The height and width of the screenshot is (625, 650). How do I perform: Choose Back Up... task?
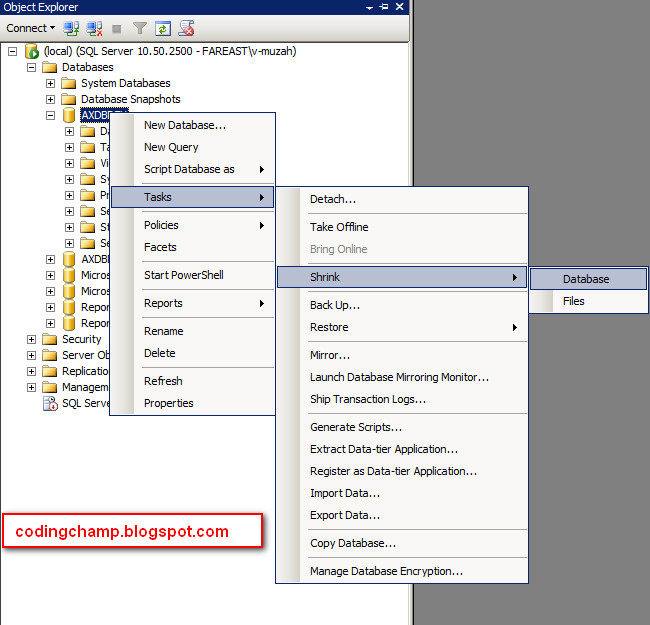(402, 305)
